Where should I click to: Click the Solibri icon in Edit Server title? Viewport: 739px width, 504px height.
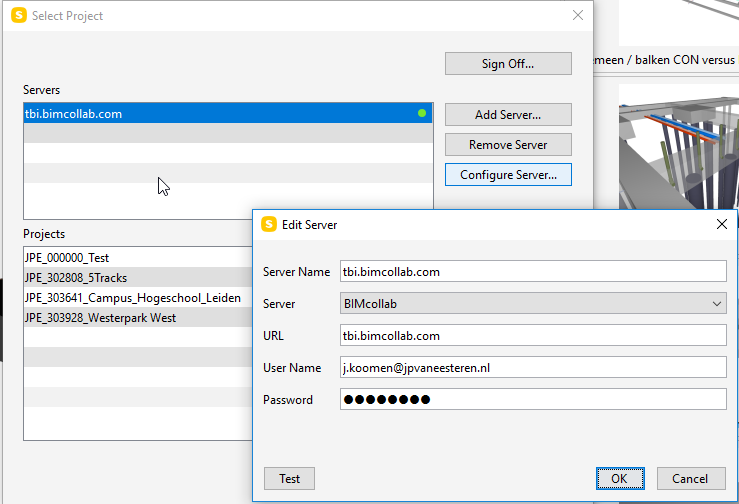coord(269,224)
